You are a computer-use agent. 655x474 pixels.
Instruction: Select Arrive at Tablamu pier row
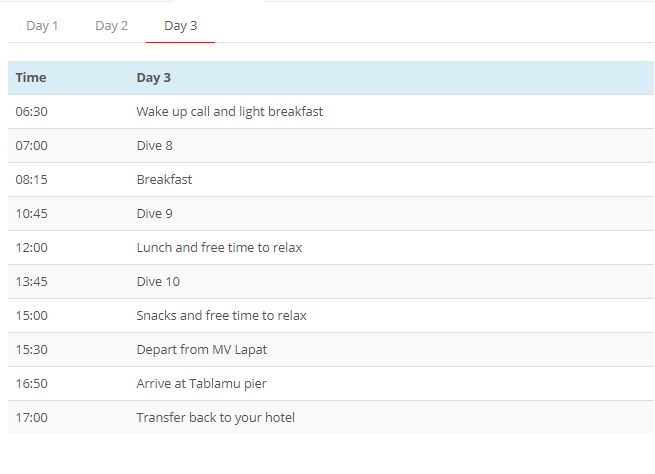coord(331,383)
